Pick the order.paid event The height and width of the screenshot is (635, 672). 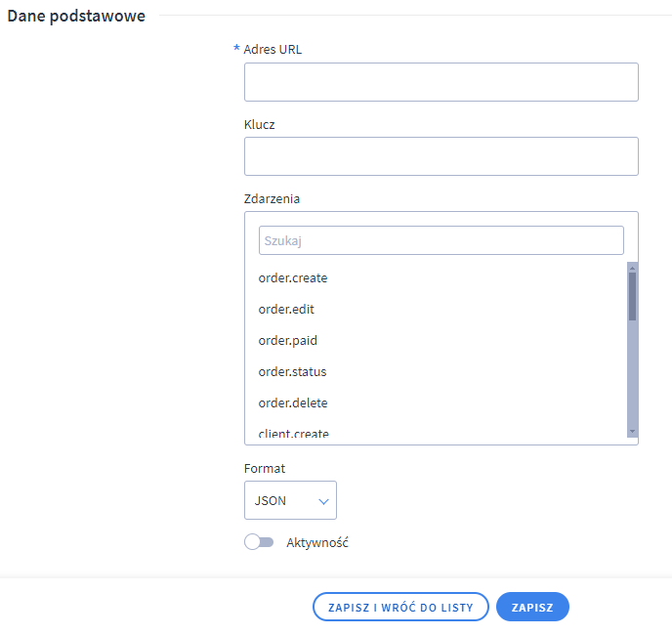pos(287,341)
